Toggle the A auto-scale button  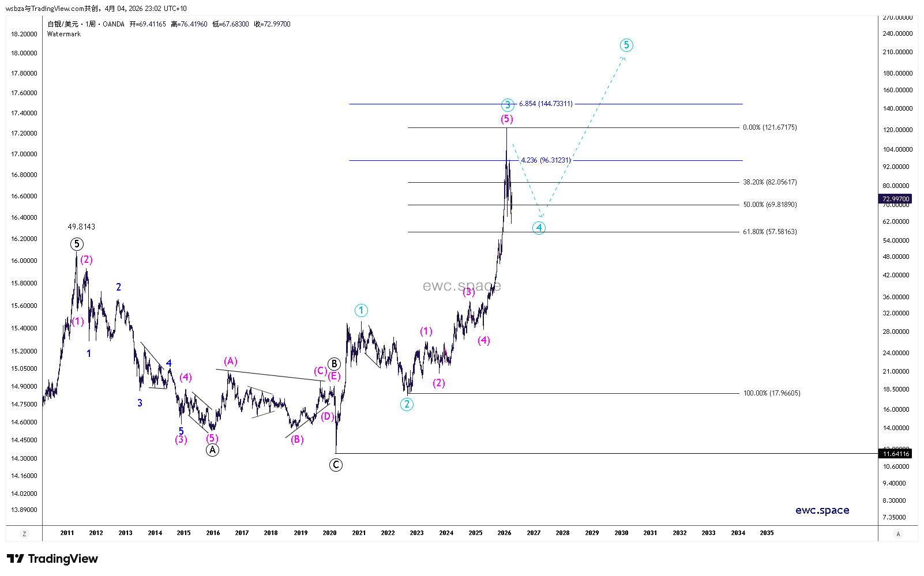[x=898, y=534]
